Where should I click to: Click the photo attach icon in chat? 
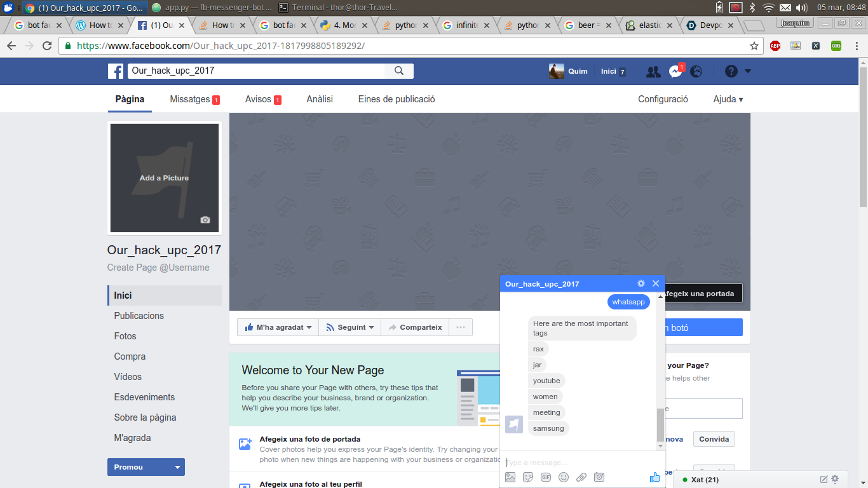[x=510, y=477]
